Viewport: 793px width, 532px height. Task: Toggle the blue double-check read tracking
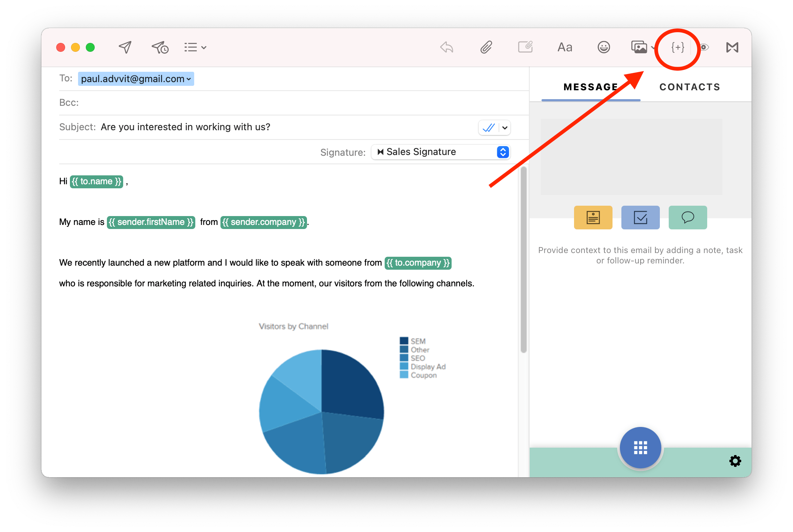click(x=488, y=128)
